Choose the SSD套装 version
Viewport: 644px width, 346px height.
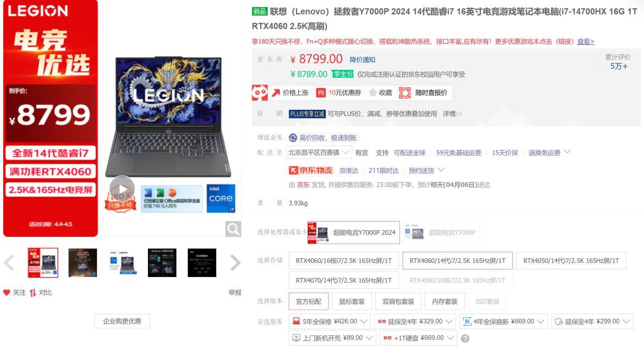pos(487,301)
